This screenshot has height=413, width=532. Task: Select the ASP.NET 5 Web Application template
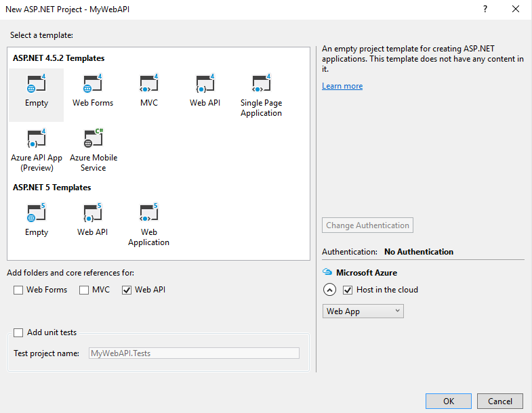[x=148, y=214]
